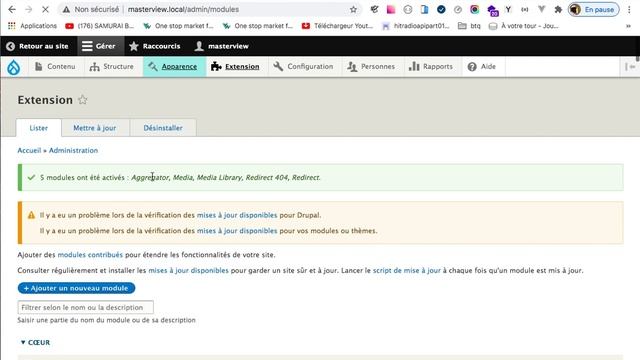Image resolution: width=640 pixels, height=360 pixels.
Task: Open the Chrome three-dot menu
Action: (629, 9)
